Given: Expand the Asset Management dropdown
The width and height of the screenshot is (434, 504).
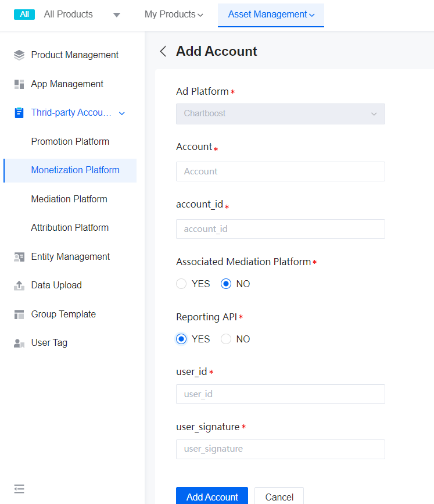Looking at the screenshot, I should tap(311, 14).
